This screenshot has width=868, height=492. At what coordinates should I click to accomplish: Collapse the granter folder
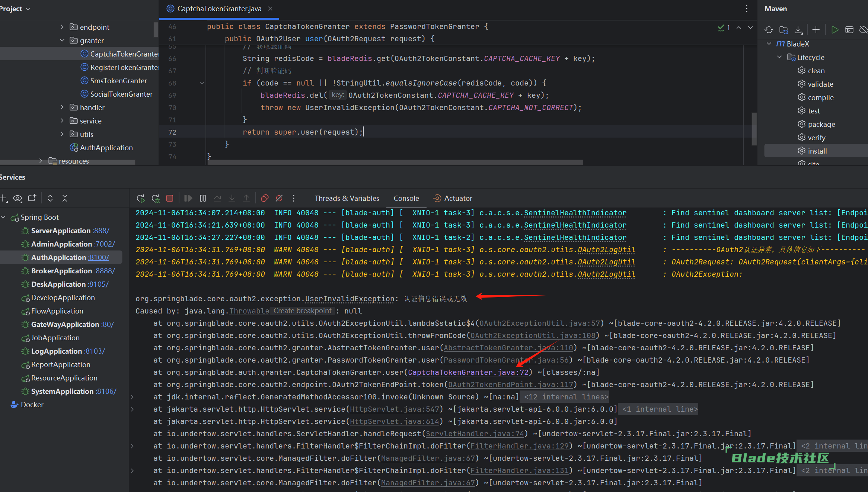coord(62,40)
